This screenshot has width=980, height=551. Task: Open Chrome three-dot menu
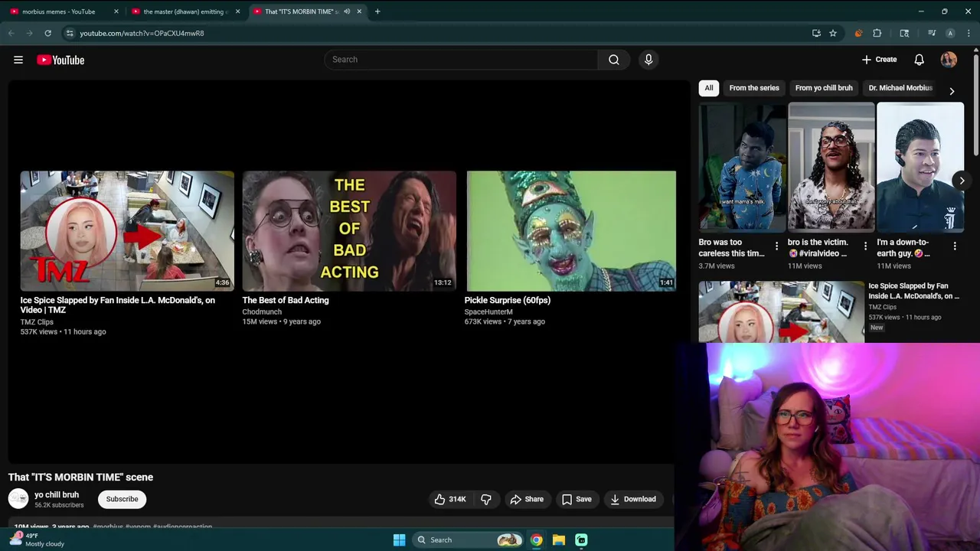pos(969,34)
